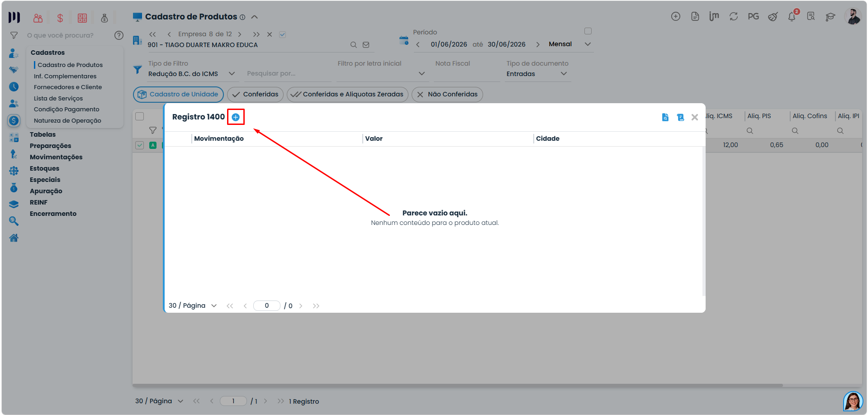This screenshot has width=868, height=415.
Task: Click the Nota Fiscal input field
Action: coord(467,74)
